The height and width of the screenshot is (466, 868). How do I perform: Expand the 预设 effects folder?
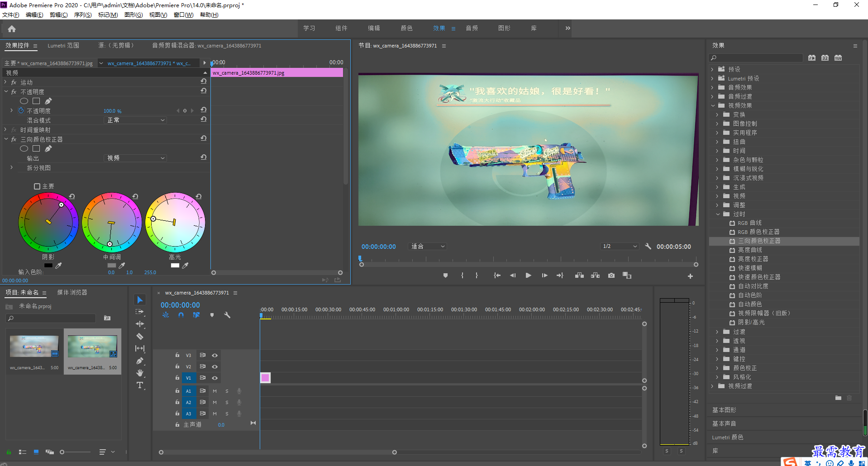point(712,69)
